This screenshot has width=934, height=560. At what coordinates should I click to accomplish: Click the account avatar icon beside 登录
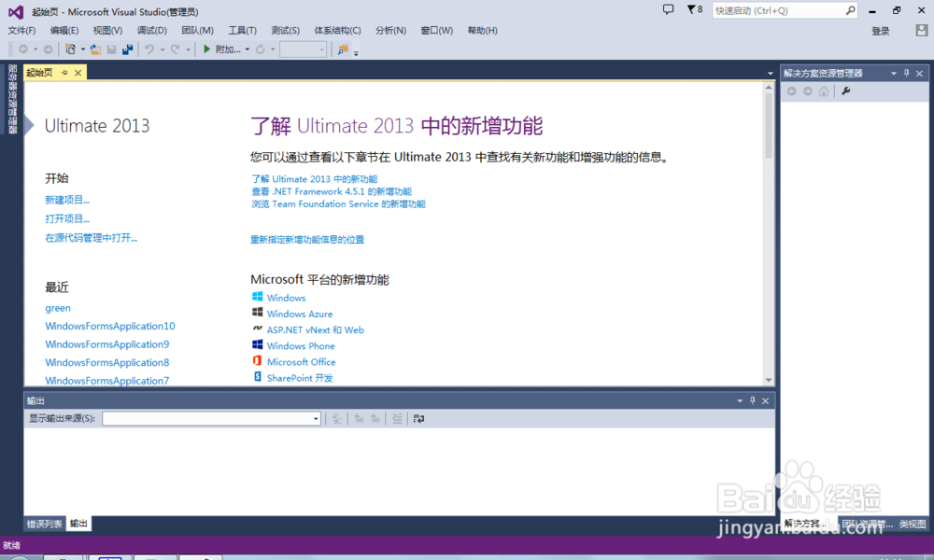click(922, 31)
